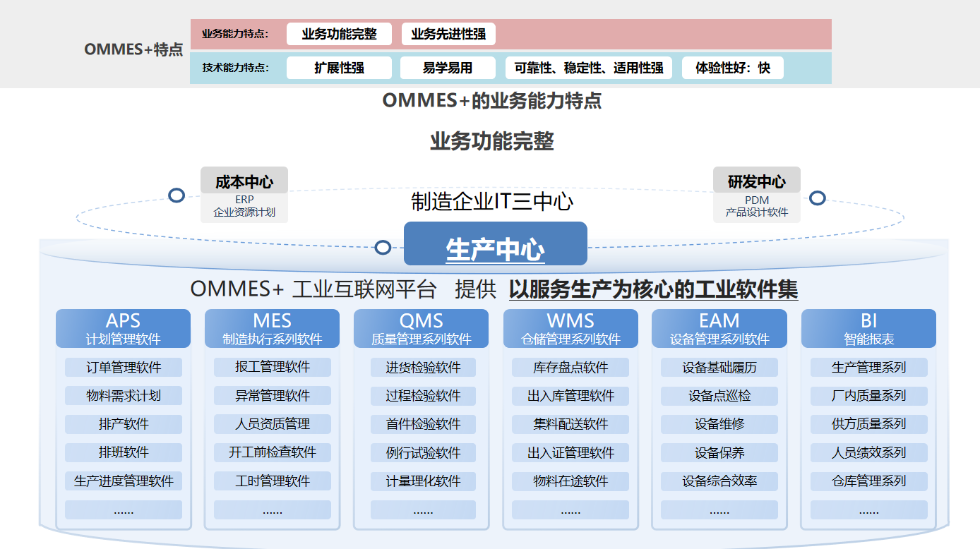Select 例行试验软件 item
The image size is (980, 549).
click(423, 452)
